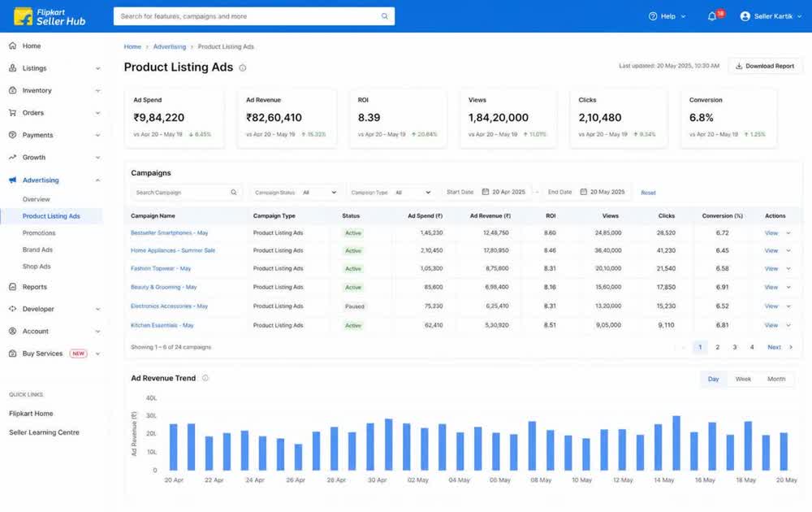Screen dimensions: 812x512
Task: Open the Campaign Type dropdown
Action: point(391,193)
